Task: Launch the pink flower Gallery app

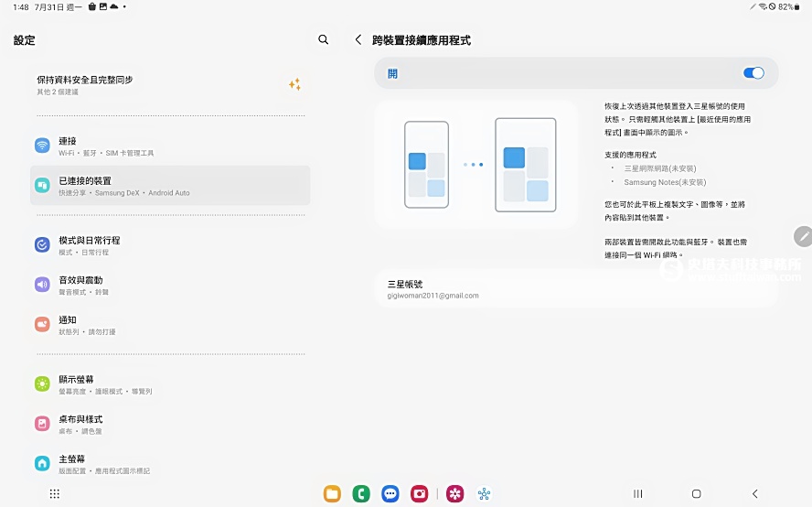Action: (x=455, y=493)
